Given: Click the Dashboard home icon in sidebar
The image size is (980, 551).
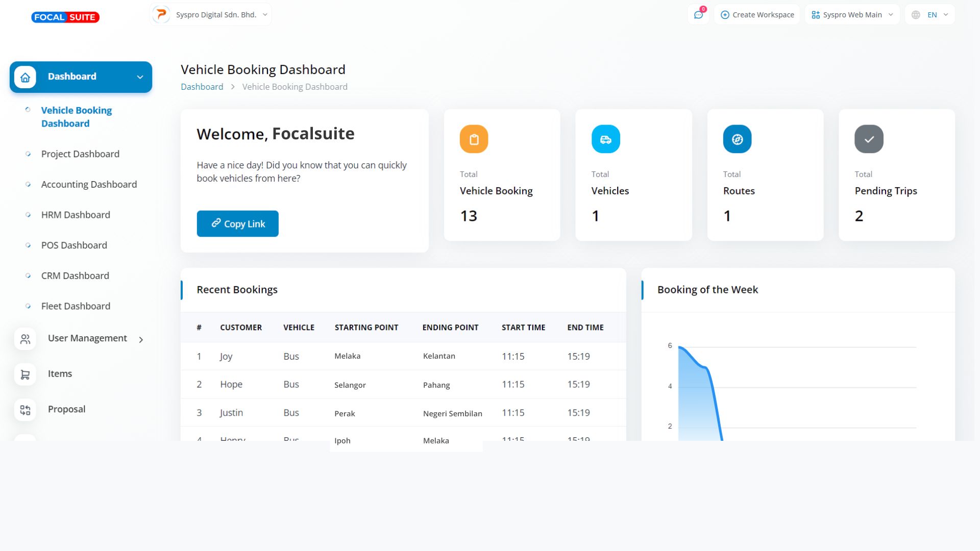Looking at the screenshot, I should 25,77.
